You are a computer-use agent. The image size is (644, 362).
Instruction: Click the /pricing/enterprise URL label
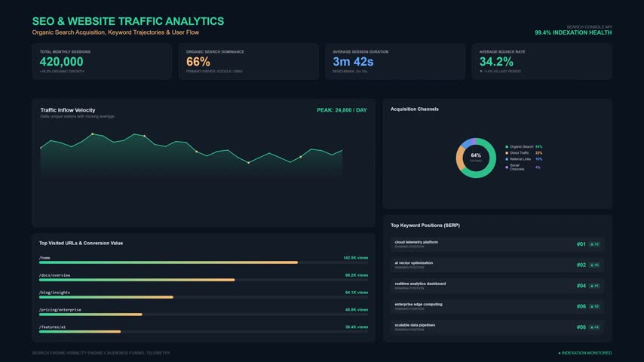(60, 310)
